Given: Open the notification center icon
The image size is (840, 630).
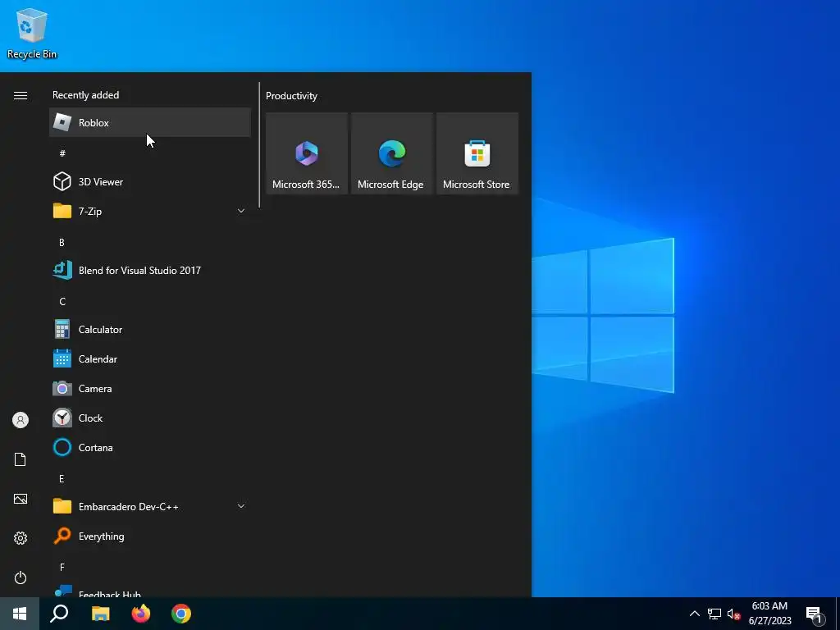Looking at the screenshot, I should (815, 615).
